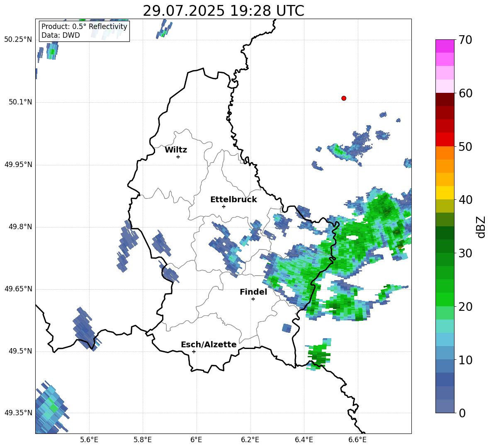Click the red radar site marker dot

coord(343,98)
